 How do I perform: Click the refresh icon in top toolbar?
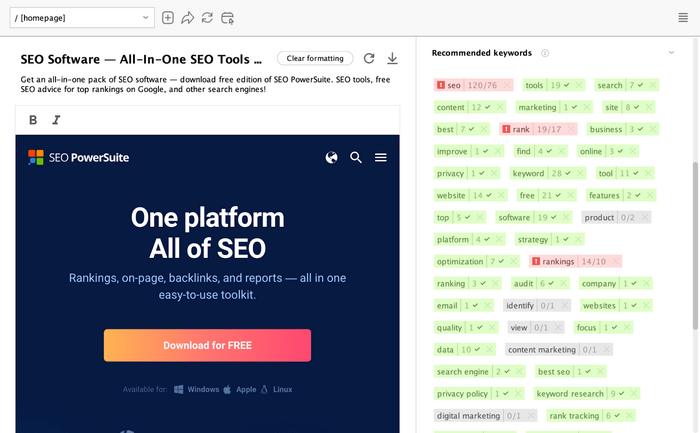(x=207, y=18)
